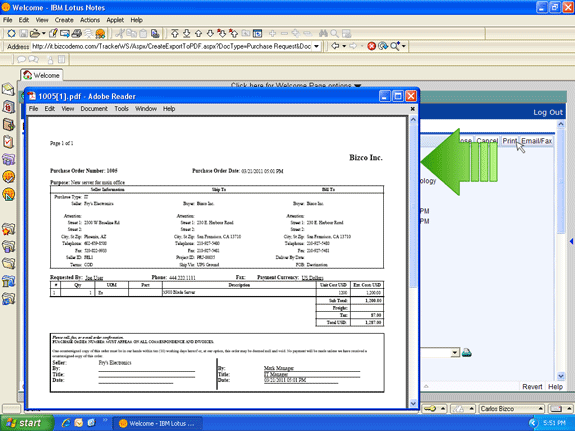Open the Actions menu in Lotus Notes
This screenshot has width=575, height=431.
[x=90, y=20]
